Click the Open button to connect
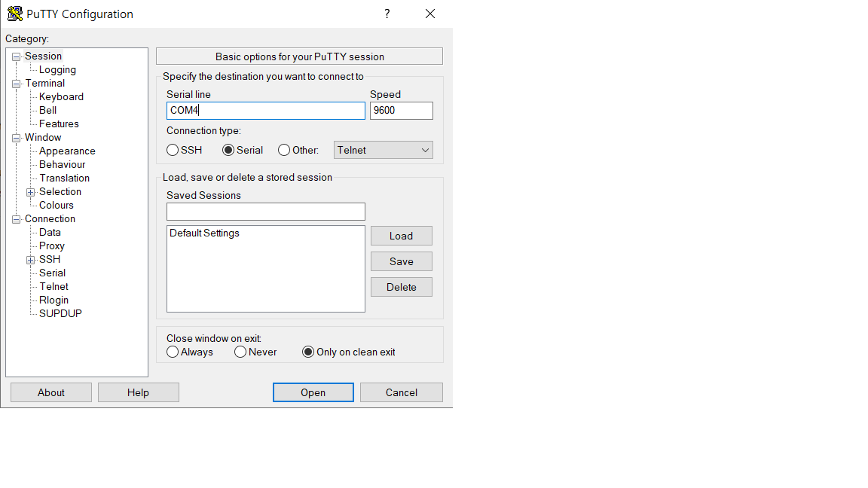 pyautogui.click(x=313, y=392)
